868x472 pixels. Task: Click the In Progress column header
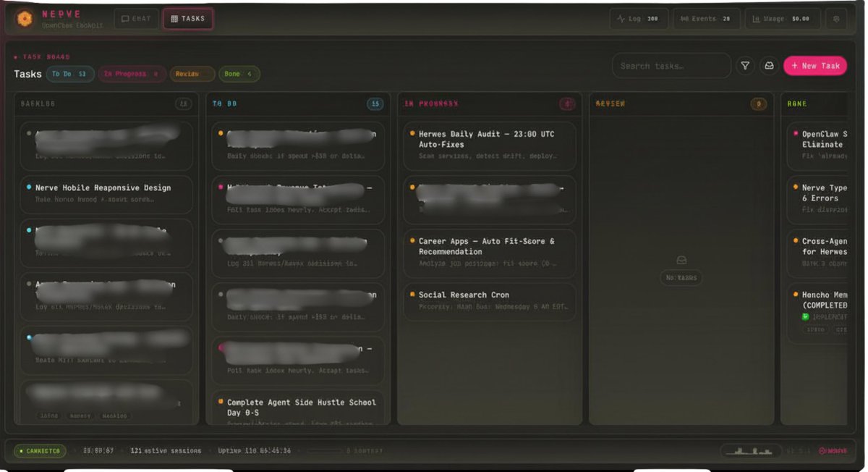coord(431,104)
